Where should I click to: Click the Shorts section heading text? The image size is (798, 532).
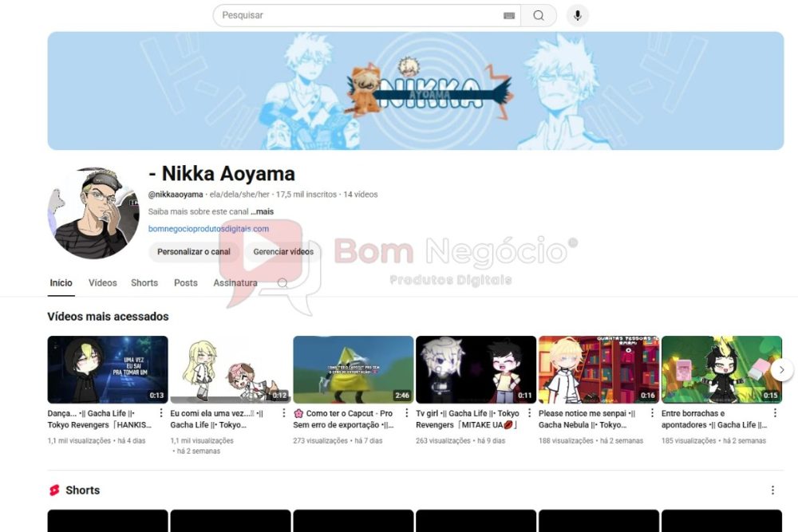(x=82, y=491)
